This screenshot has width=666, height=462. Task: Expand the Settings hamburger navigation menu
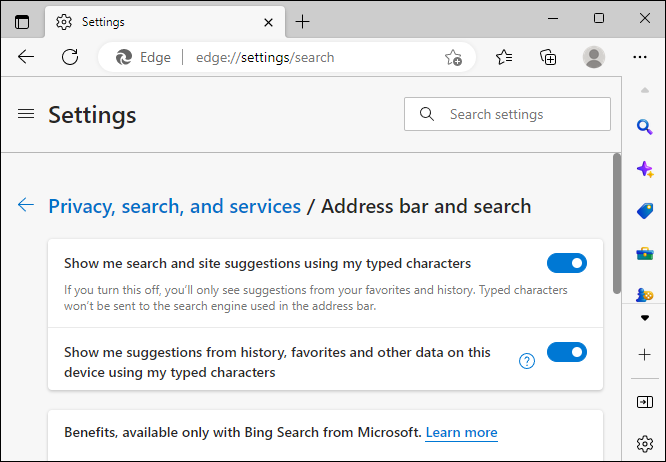[x=26, y=113]
